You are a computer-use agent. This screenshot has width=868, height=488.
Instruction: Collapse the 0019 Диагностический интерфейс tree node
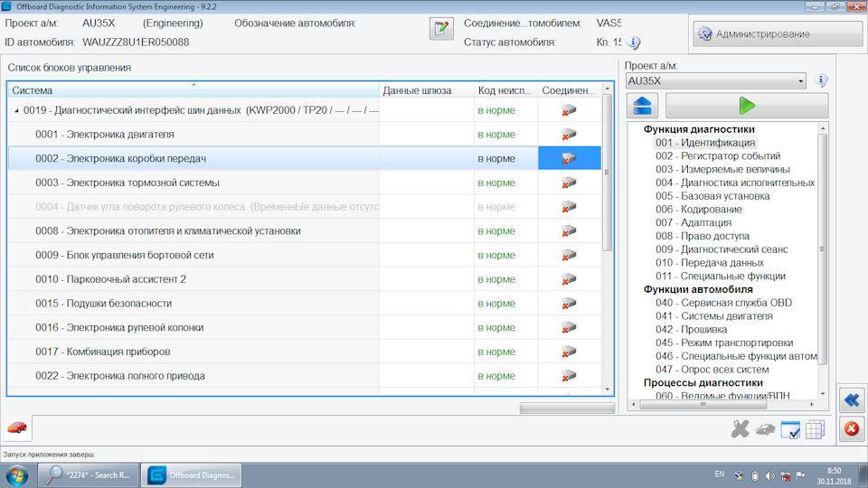coord(16,110)
